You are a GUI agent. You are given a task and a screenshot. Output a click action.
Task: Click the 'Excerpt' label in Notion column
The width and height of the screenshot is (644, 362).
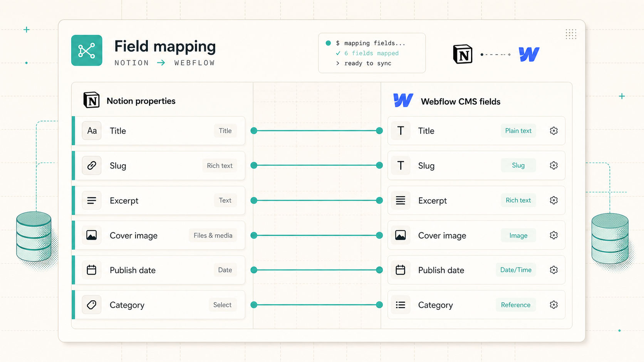pos(124,201)
